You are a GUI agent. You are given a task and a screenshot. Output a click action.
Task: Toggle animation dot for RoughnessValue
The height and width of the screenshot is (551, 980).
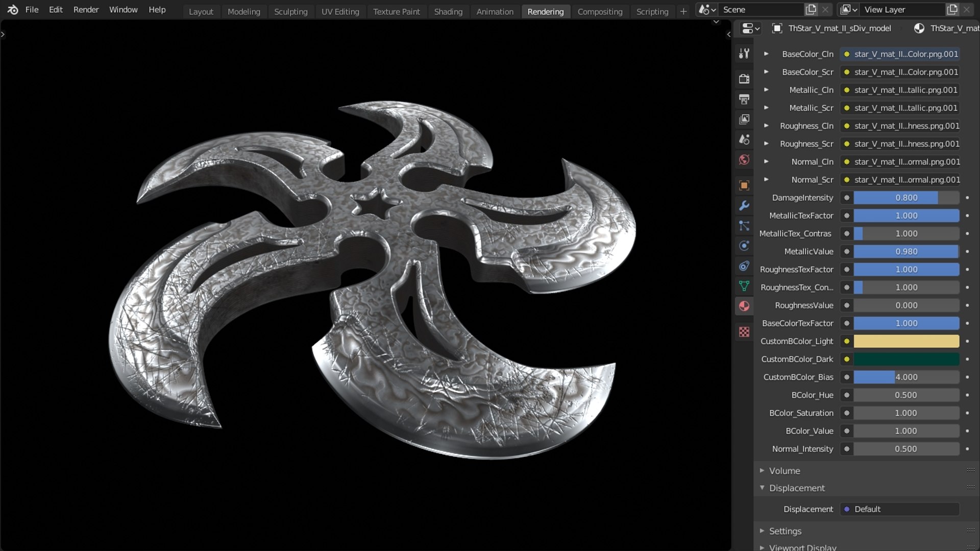pos(967,305)
